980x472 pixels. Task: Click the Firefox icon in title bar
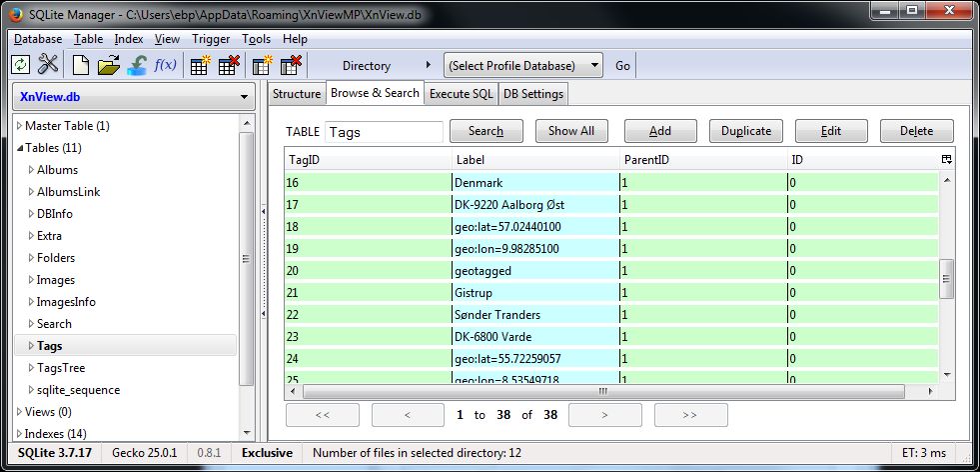pos(16,14)
